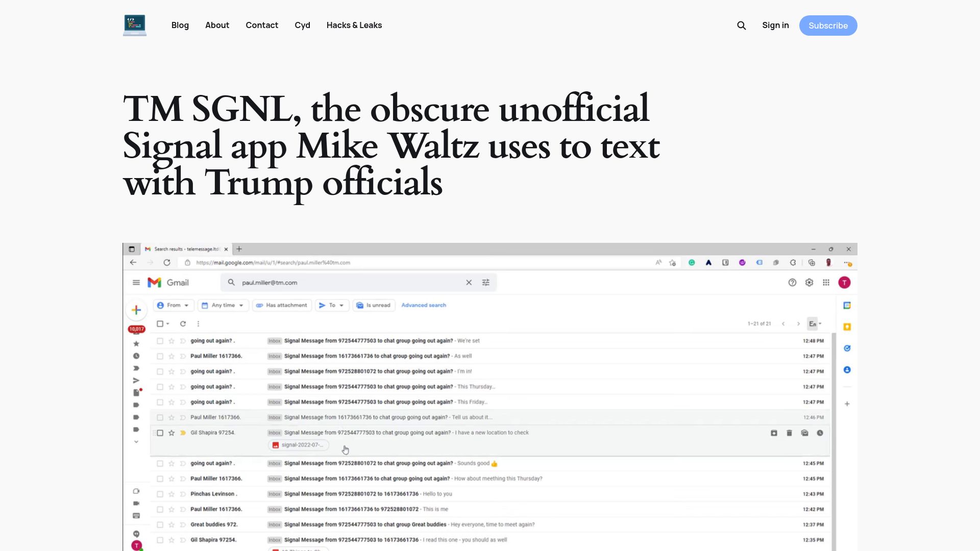The image size is (980, 551).
Task: Click the Gmail refresh icon in mail toolbar
Action: click(x=183, y=324)
